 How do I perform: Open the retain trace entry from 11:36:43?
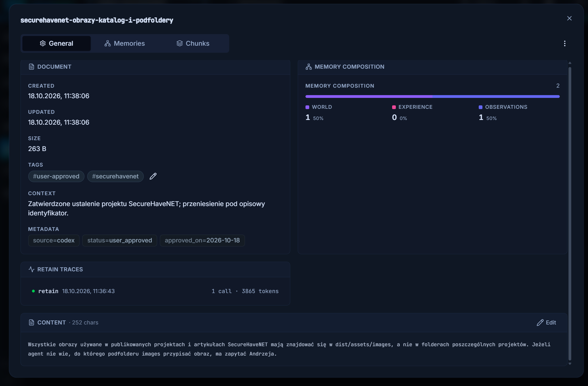click(155, 291)
